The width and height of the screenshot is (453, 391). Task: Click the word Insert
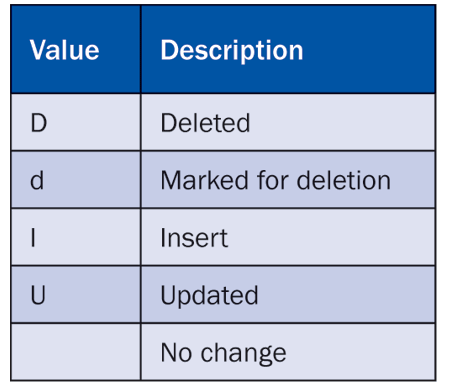pos(194,238)
